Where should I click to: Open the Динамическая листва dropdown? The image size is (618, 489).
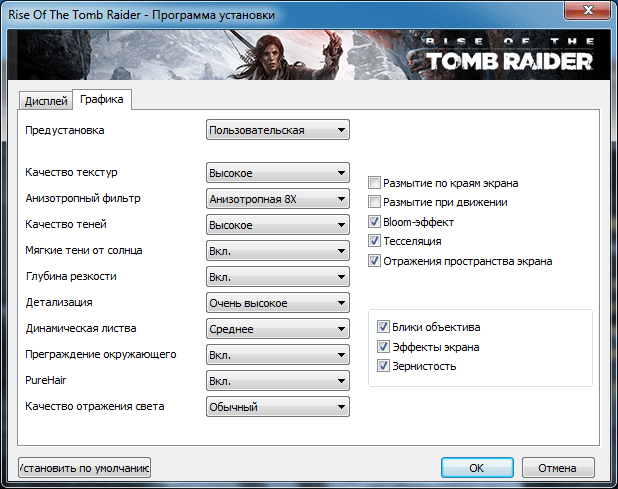277,329
